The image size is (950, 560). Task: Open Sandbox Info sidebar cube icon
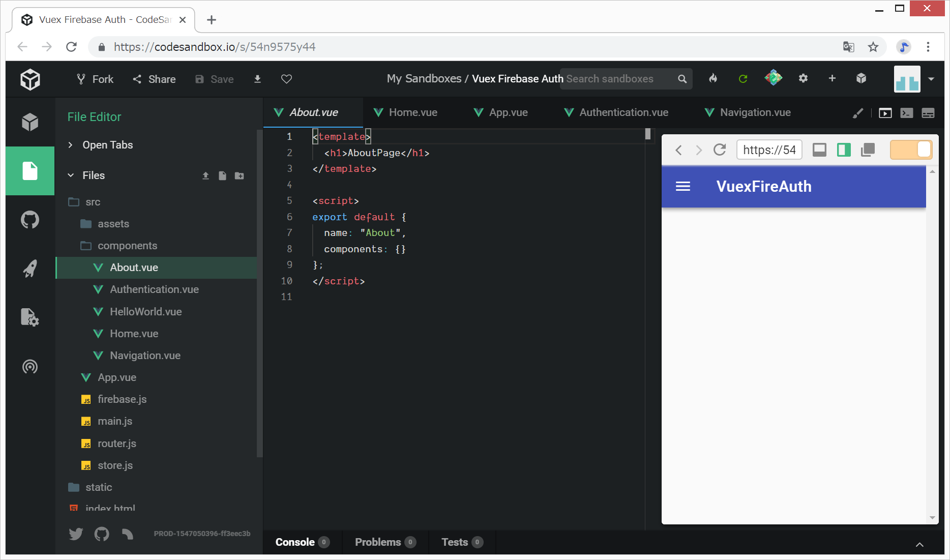[30, 122]
